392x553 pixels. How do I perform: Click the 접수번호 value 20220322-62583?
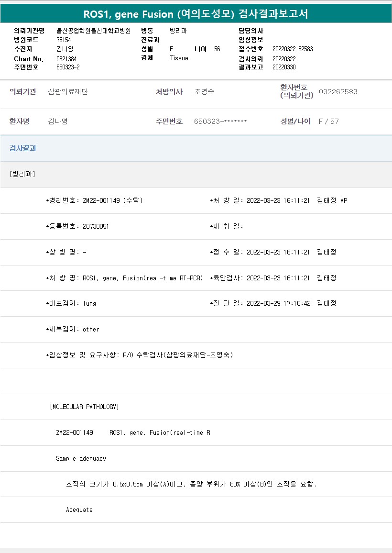click(x=293, y=49)
